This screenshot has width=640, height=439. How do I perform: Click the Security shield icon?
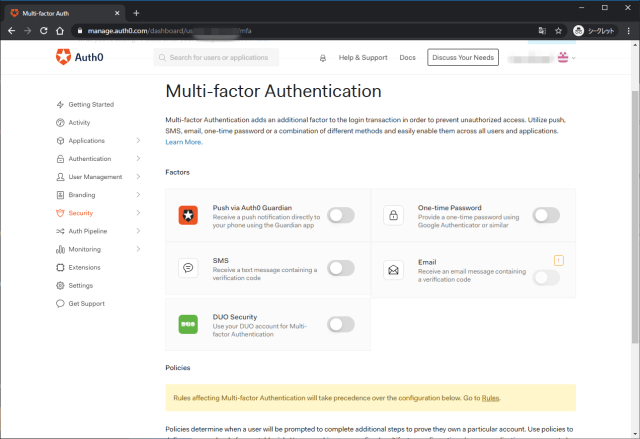coord(60,213)
